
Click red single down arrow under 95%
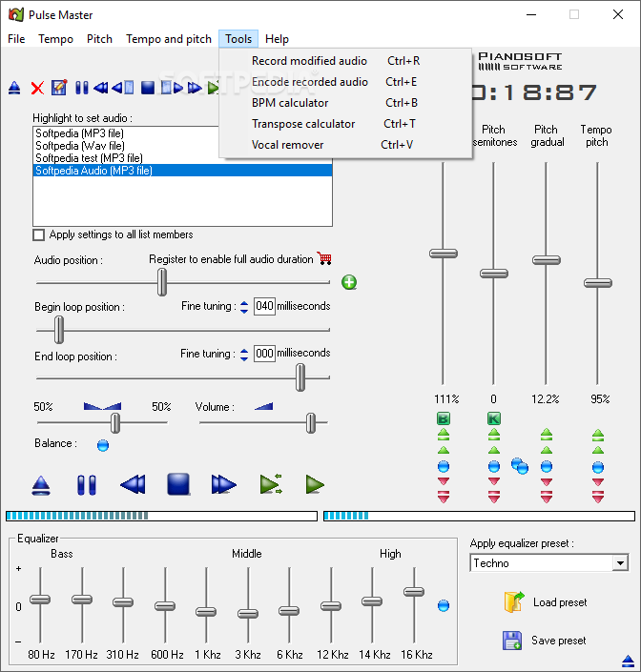tap(598, 482)
